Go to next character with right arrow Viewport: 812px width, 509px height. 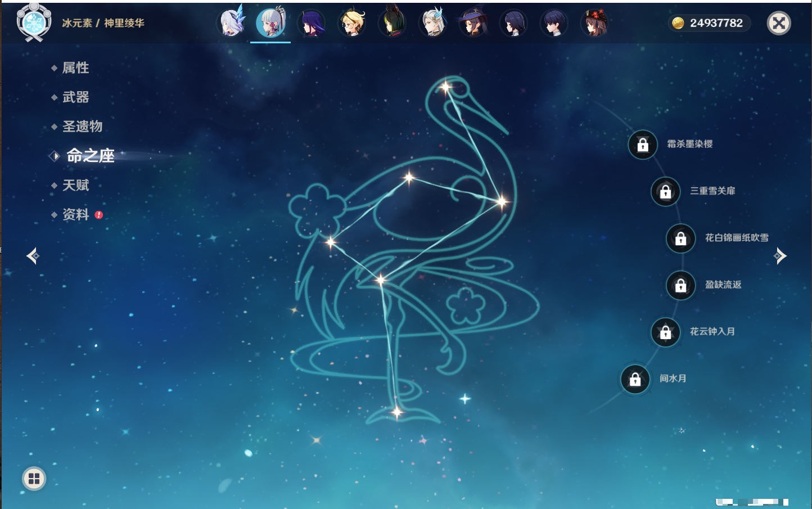point(780,256)
